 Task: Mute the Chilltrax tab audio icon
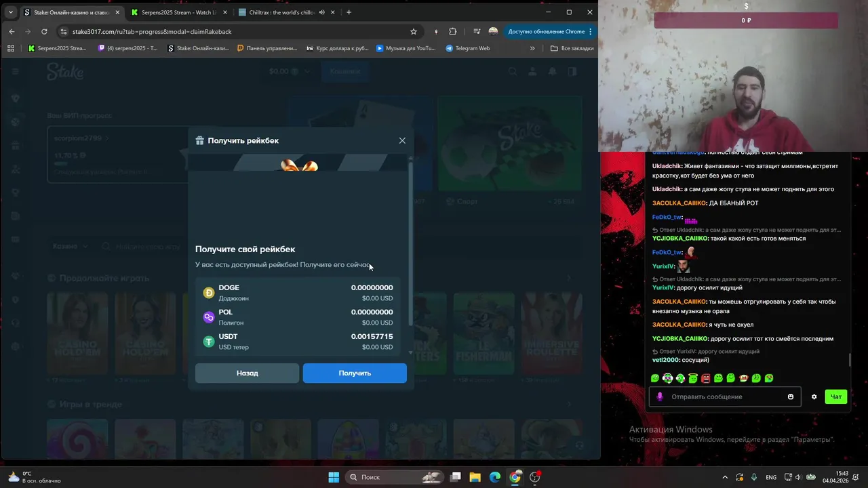pos(321,12)
